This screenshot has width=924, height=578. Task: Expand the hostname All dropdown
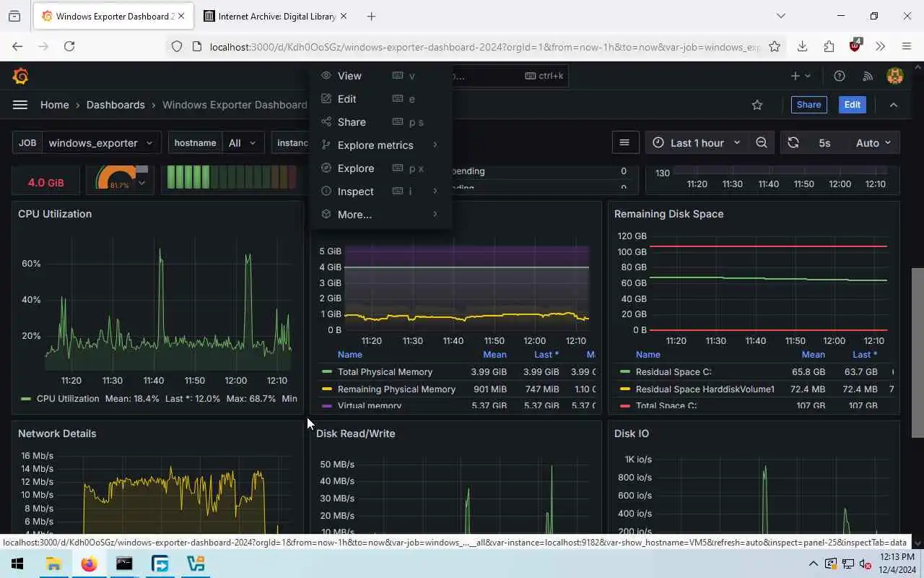point(243,143)
